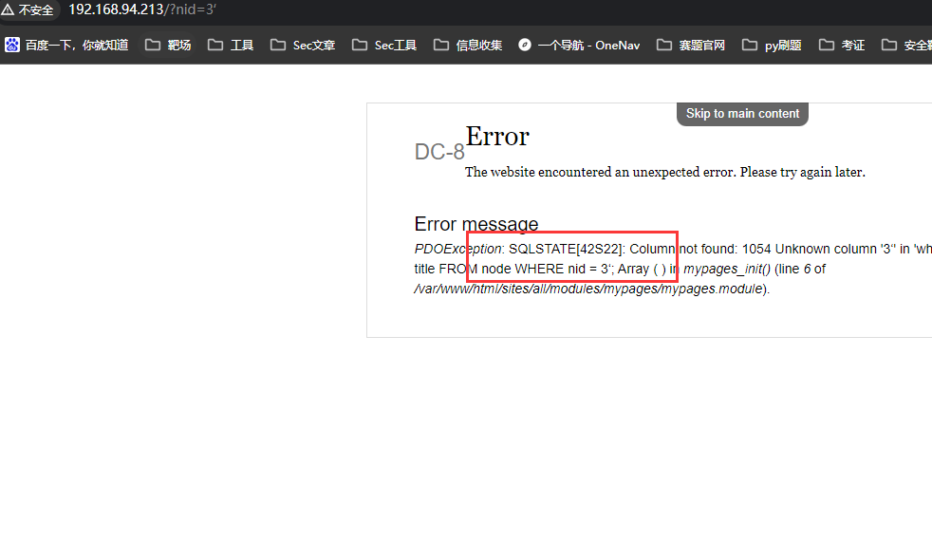
Task: Click the DC-8 site name link
Action: pyautogui.click(x=439, y=152)
